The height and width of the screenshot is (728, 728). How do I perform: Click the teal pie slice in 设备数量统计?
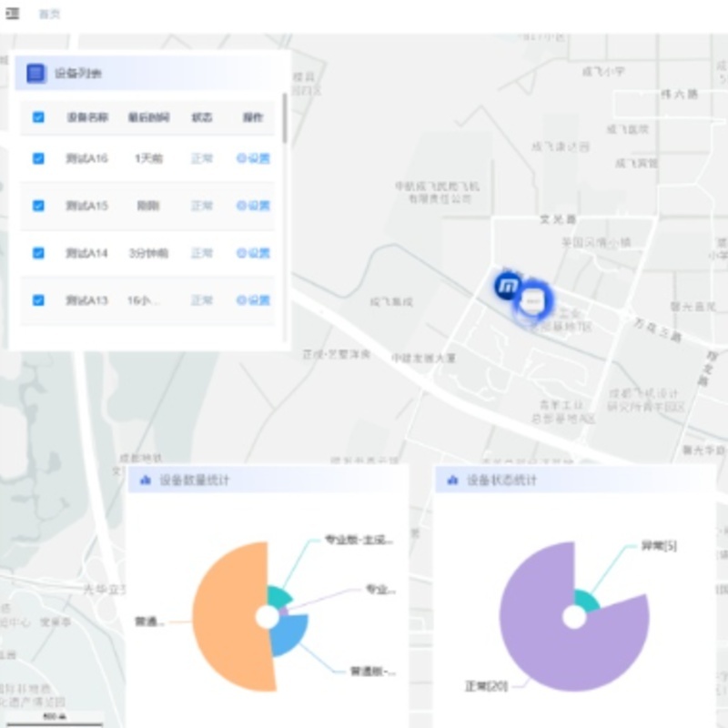point(278,597)
